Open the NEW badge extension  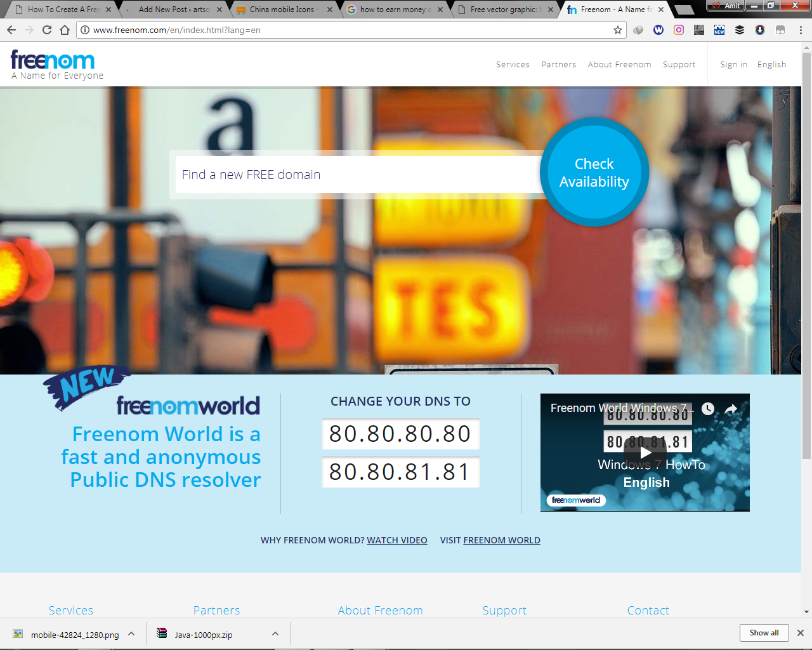pyautogui.click(x=719, y=30)
